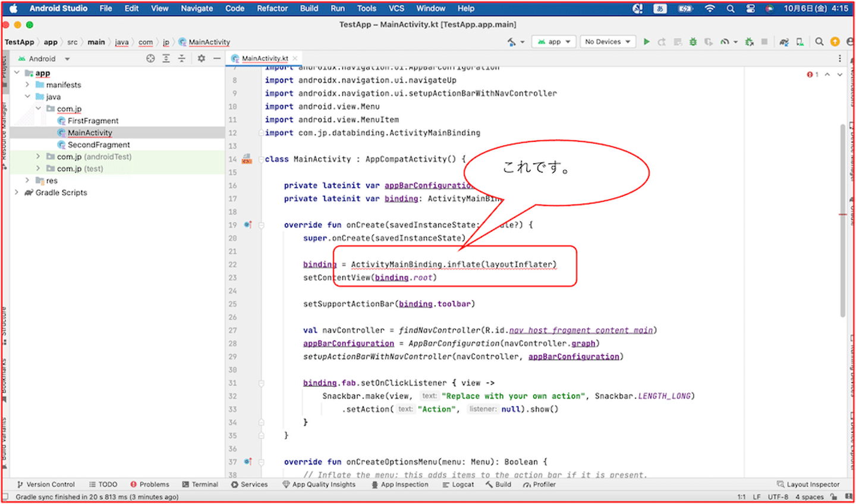Image resolution: width=856 pixels, height=504 pixels.
Task: Select SecondFragment in the project tree
Action: (x=99, y=144)
